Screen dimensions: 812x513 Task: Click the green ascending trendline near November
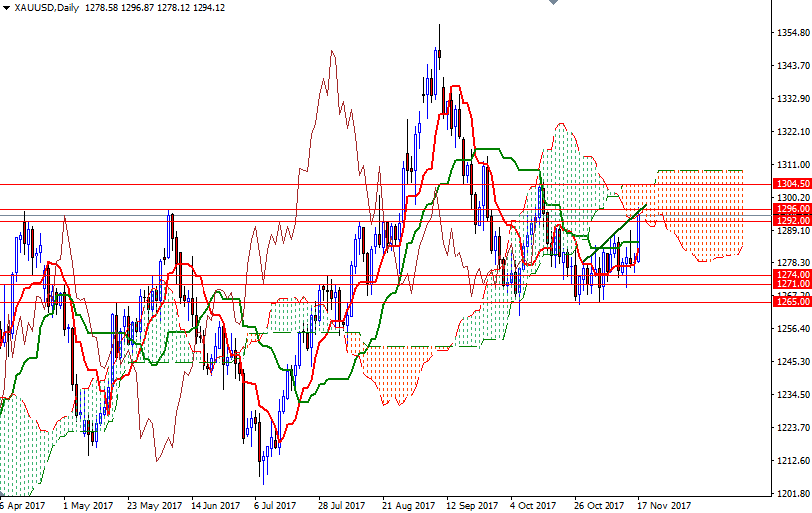(613, 233)
